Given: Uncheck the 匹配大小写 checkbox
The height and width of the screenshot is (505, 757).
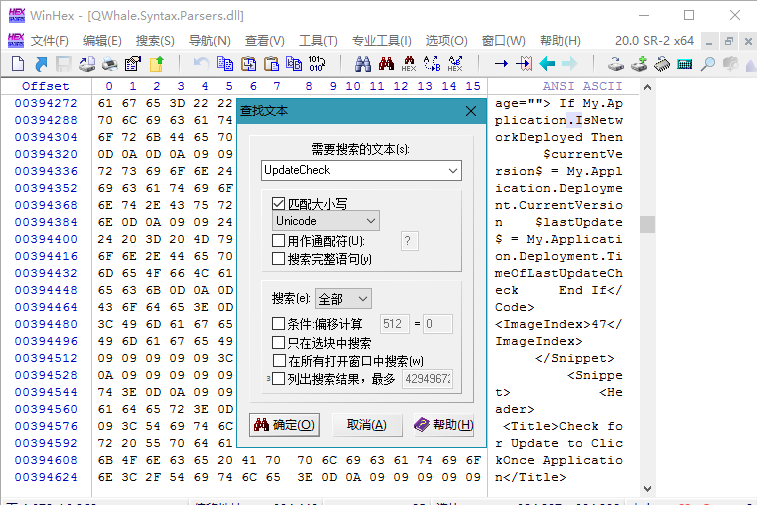Looking at the screenshot, I should click(x=278, y=204).
